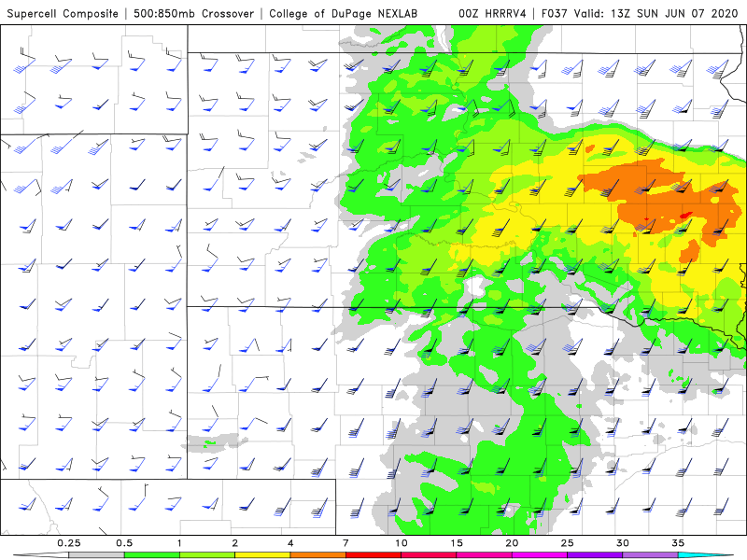
Task: Click the color scale label reading 4
Action: pos(290,543)
